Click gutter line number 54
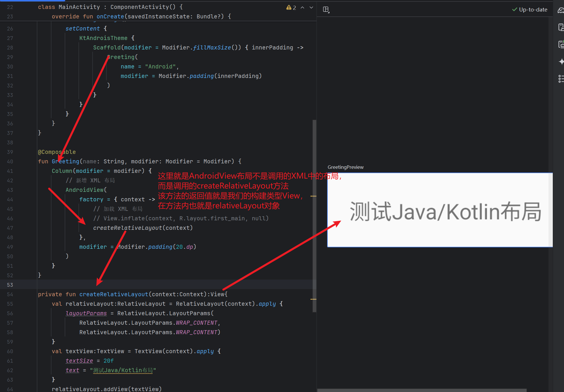The image size is (564, 392). tap(10, 294)
